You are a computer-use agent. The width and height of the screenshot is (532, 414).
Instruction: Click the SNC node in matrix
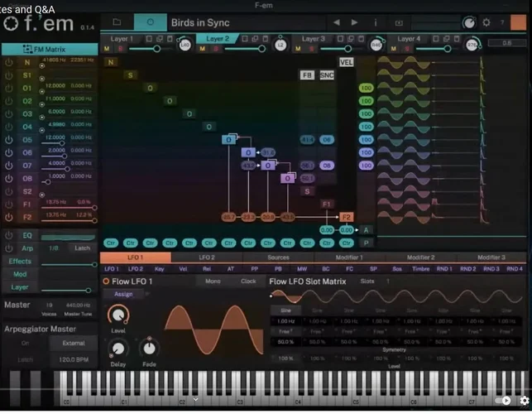click(327, 75)
